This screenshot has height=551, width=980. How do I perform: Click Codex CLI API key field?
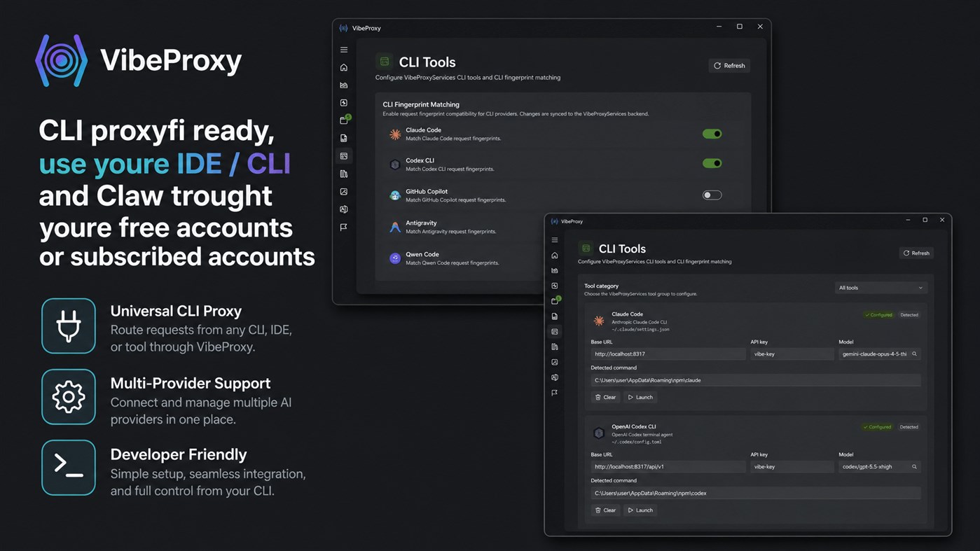[x=792, y=467]
